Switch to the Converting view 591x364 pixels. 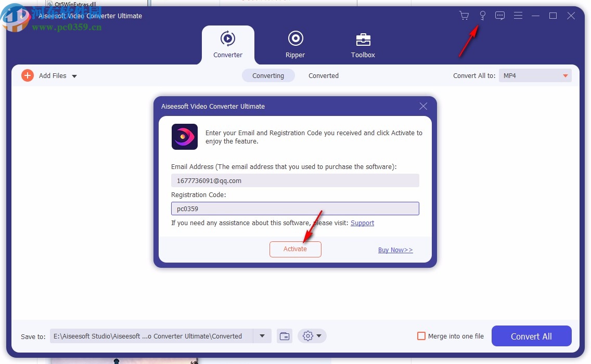pos(268,75)
